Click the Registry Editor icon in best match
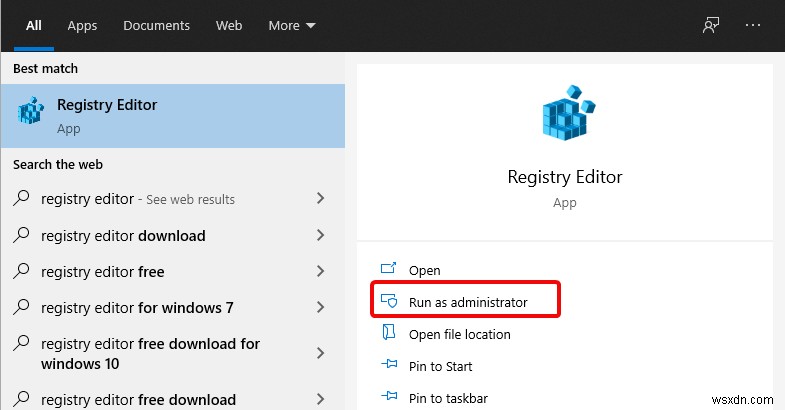This screenshot has height=410, width=785. [x=31, y=110]
